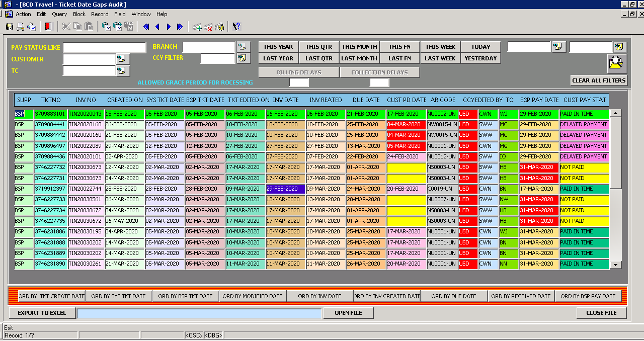
Task: Click the SUPP cell in first row
Action: tap(24, 114)
